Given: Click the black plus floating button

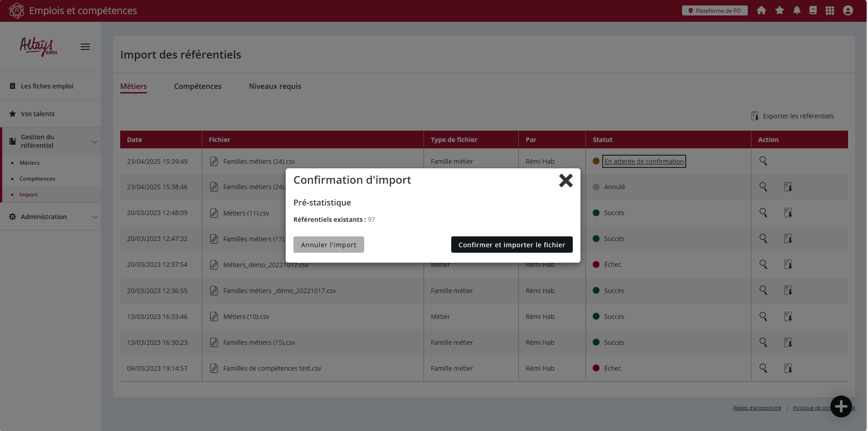Looking at the screenshot, I should click(x=841, y=407).
